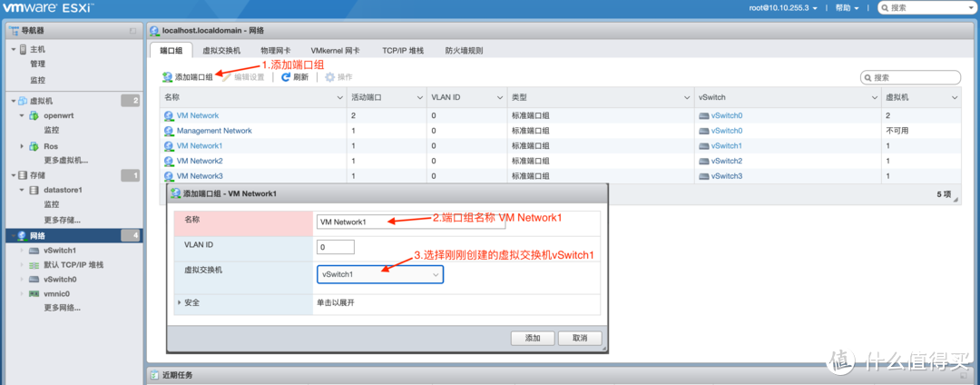This screenshot has width=980, height=385.
Task: Open the VLAN ID column dropdown arrow
Action: [x=500, y=97]
